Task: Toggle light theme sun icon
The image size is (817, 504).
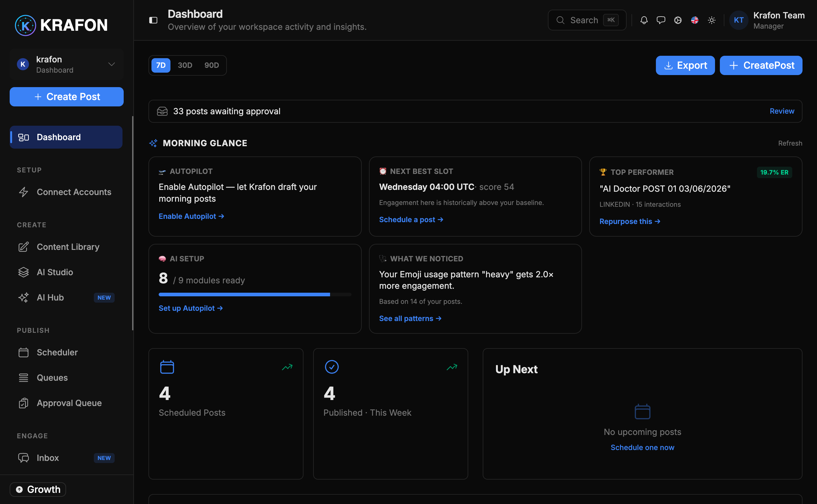Action: click(x=712, y=20)
